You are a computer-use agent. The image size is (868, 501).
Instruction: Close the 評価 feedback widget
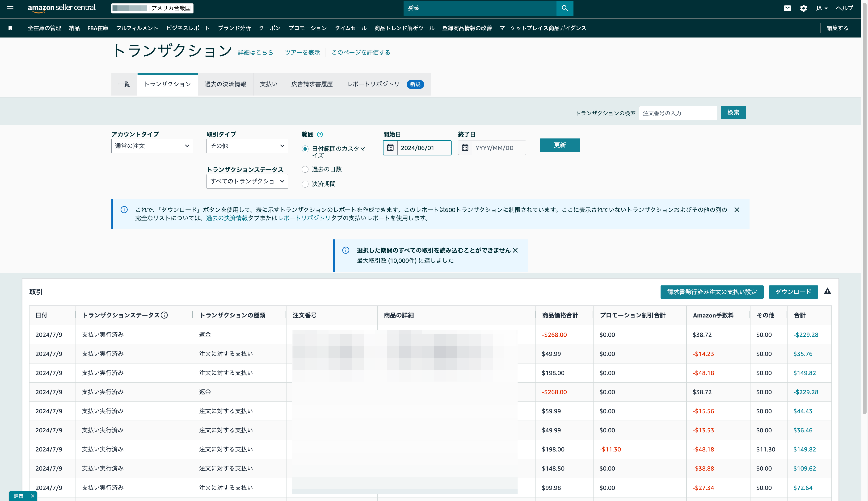pos(32,496)
